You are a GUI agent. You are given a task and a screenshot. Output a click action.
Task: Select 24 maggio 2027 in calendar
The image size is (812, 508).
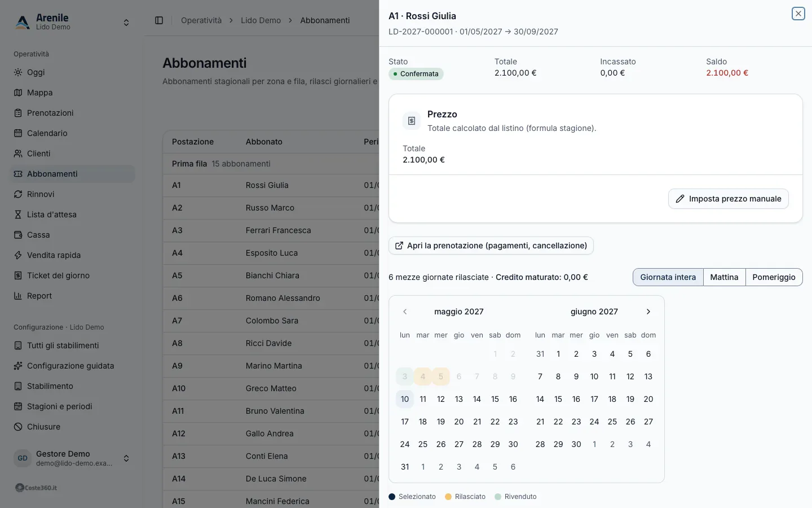pyautogui.click(x=405, y=444)
